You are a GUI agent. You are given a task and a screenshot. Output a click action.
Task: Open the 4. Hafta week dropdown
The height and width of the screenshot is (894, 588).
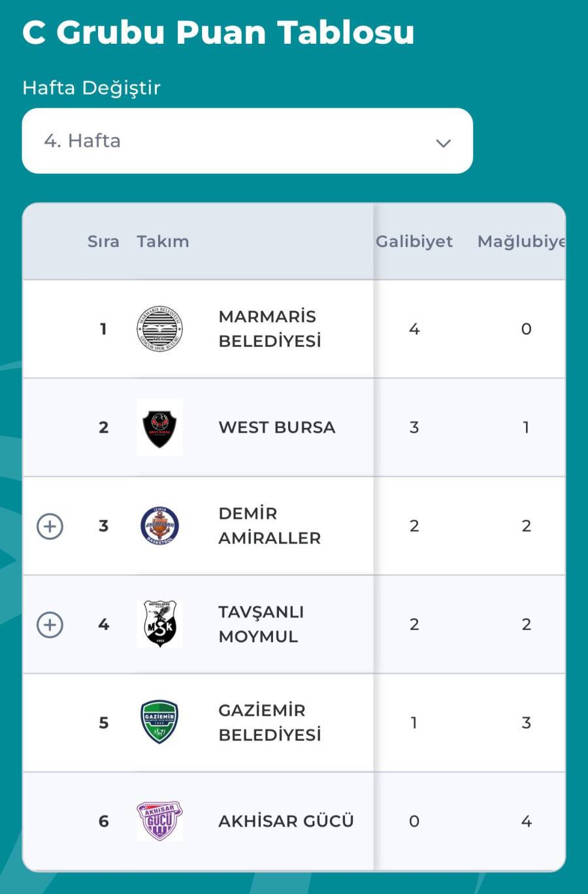tap(247, 141)
